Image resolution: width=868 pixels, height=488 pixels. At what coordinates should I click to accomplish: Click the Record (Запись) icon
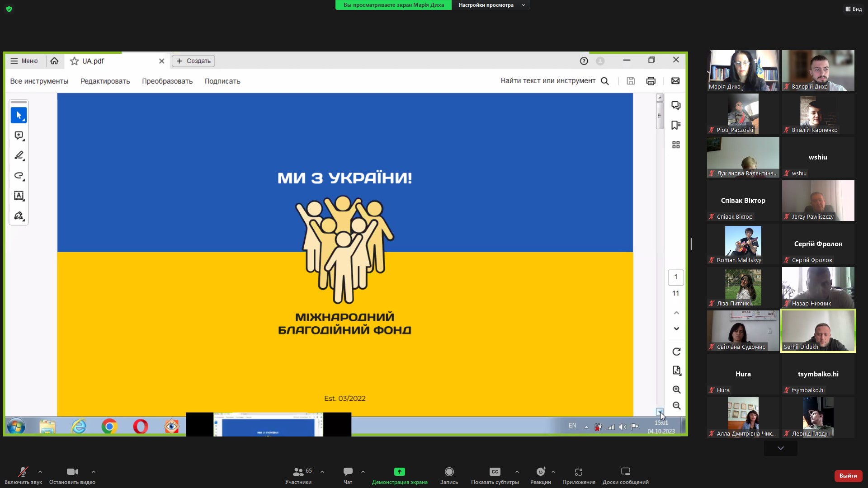tap(449, 472)
